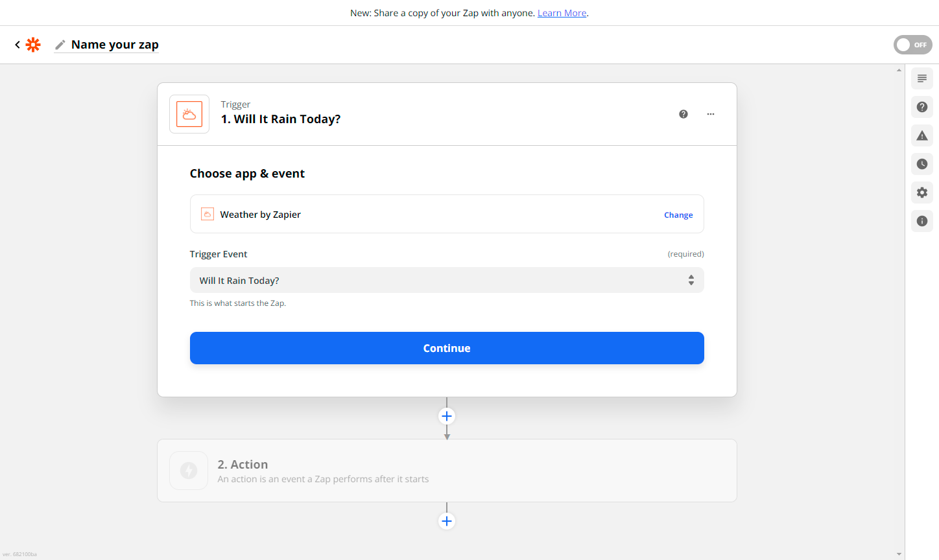Click the back arrow chevron
The width and height of the screenshot is (939, 560).
pos(18,45)
